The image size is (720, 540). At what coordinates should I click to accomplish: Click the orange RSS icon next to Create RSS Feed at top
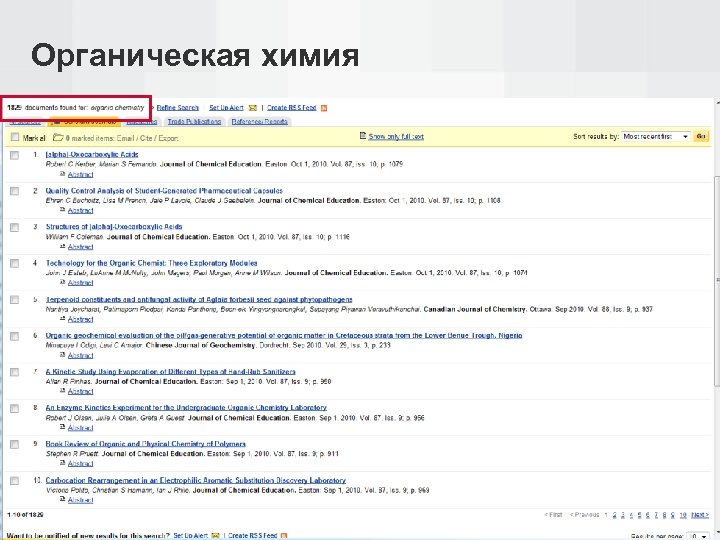coord(324,108)
